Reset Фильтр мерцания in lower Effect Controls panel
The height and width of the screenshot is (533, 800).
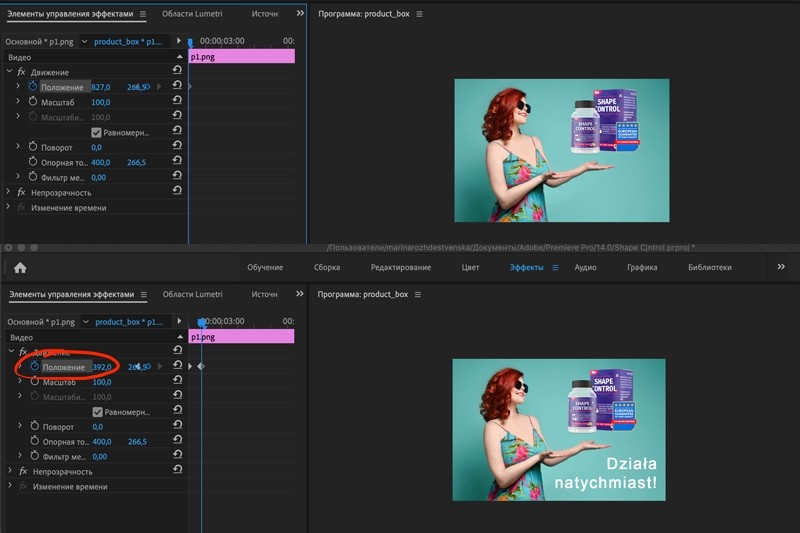click(178, 454)
